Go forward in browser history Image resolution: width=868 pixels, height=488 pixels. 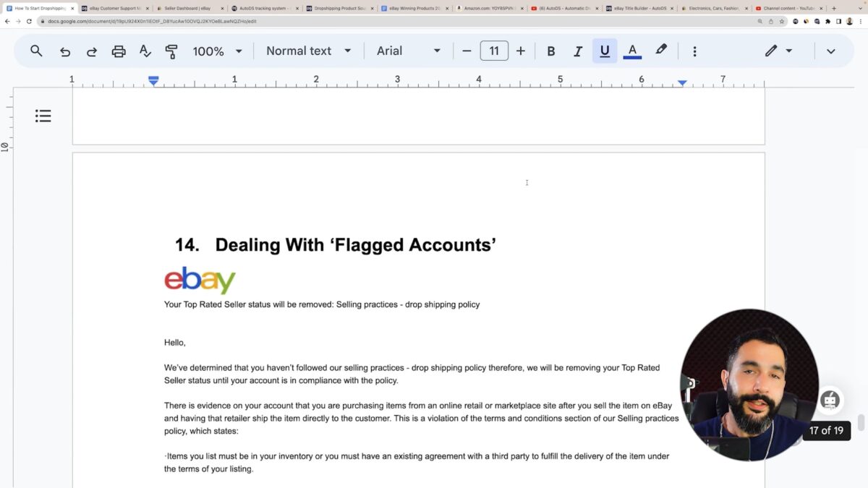(18, 21)
